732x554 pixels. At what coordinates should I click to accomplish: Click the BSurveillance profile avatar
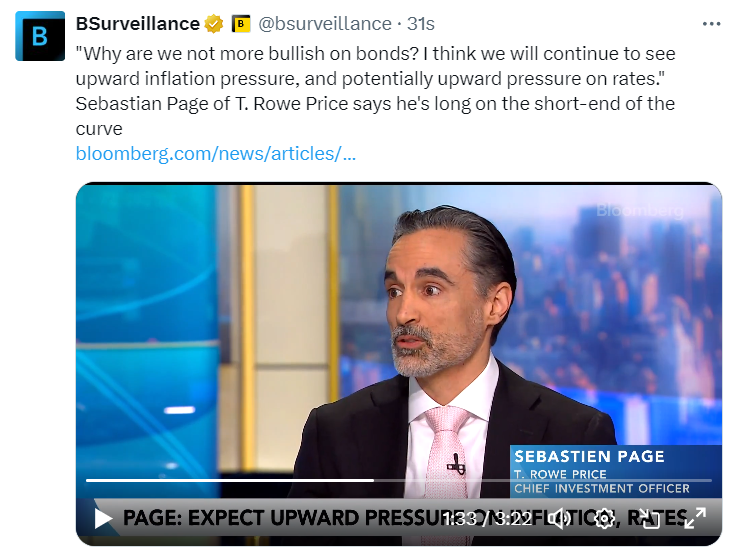coord(40,36)
